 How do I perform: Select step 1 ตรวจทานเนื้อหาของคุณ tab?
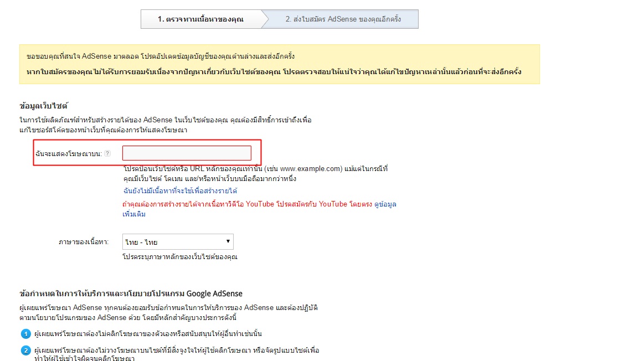[x=201, y=19]
